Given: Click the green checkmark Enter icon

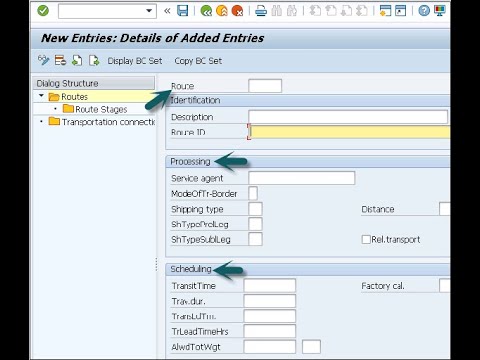Looking at the screenshot, I should (43, 11).
